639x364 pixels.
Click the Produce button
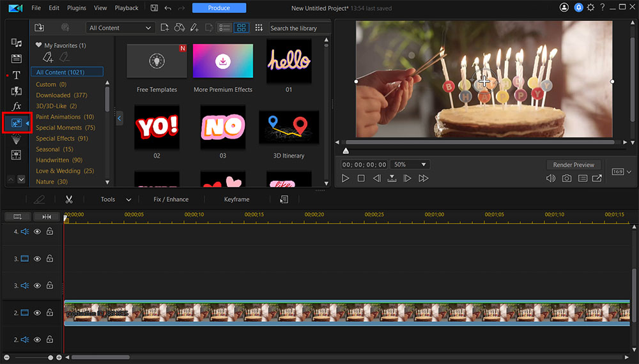(219, 8)
